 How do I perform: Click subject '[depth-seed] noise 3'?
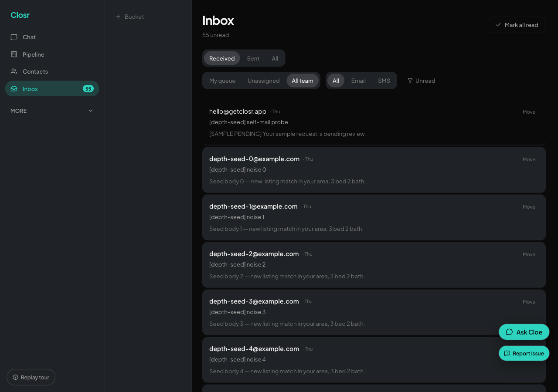[x=237, y=312]
